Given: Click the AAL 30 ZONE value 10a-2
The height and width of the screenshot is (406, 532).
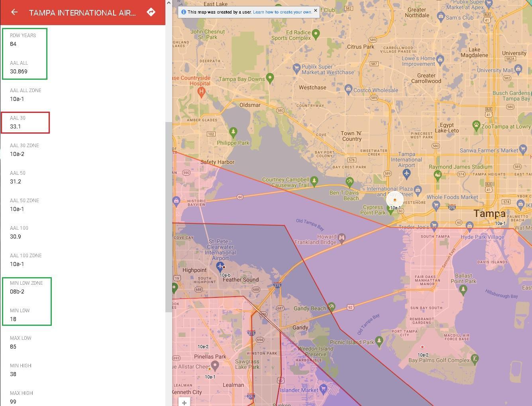Looking at the screenshot, I should click(x=17, y=154).
